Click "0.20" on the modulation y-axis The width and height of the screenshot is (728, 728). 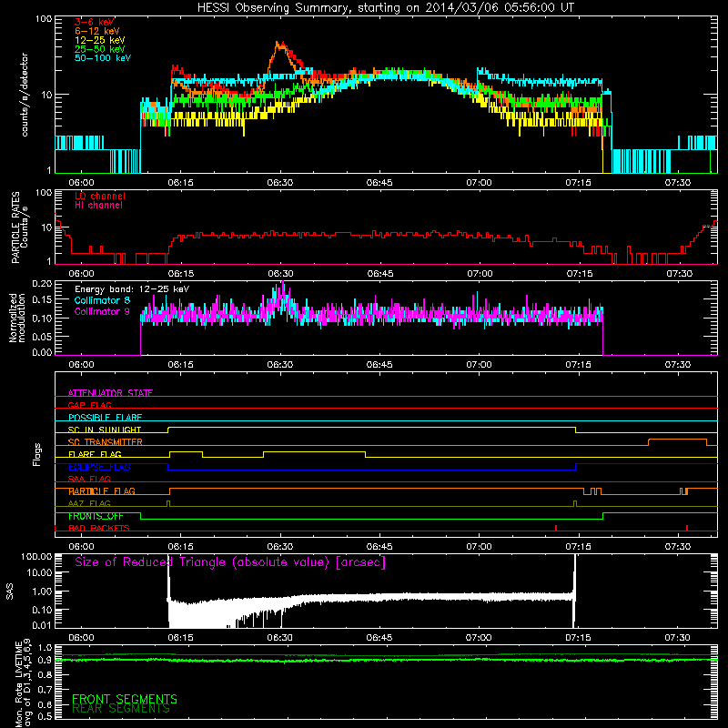point(42,283)
